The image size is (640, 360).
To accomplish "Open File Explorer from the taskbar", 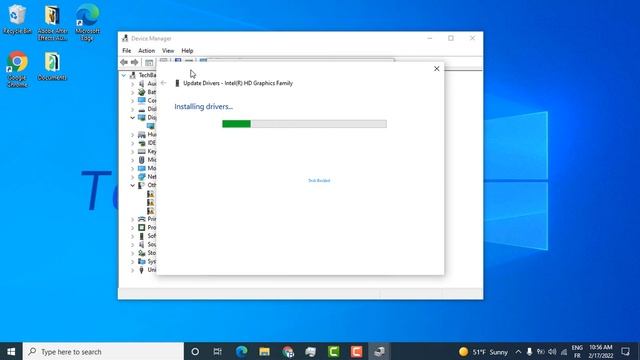I will [x=264, y=351].
